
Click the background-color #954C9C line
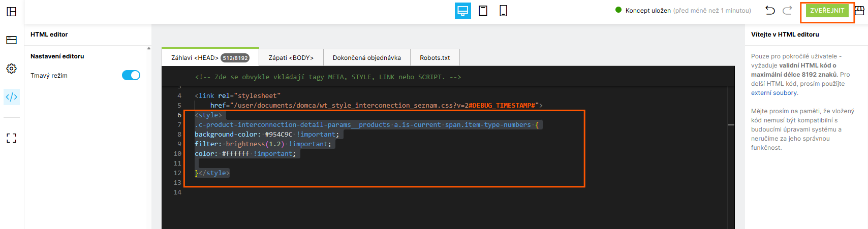point(267,135)
